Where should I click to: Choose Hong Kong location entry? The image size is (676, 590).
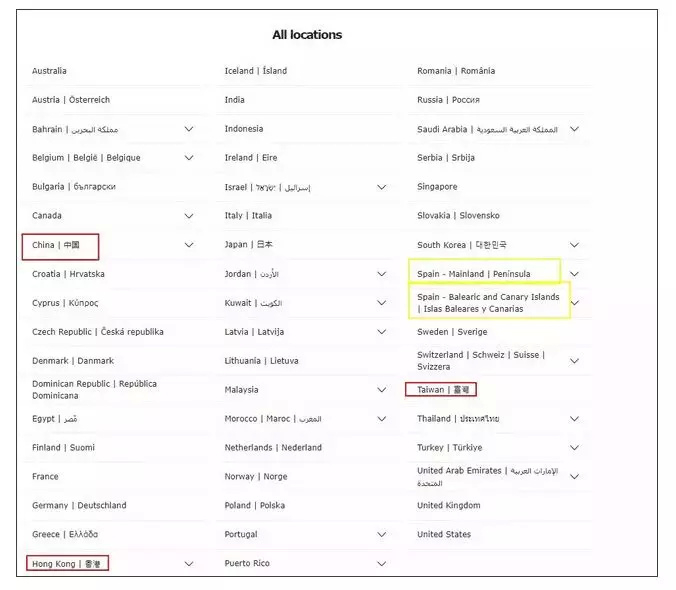tap(66, 564)
